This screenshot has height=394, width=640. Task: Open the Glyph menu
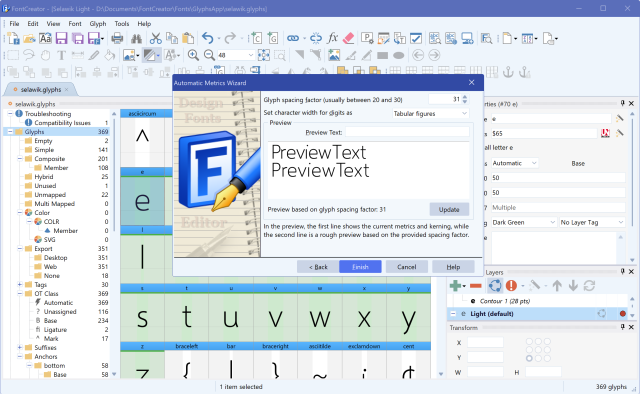click(98, 24)
